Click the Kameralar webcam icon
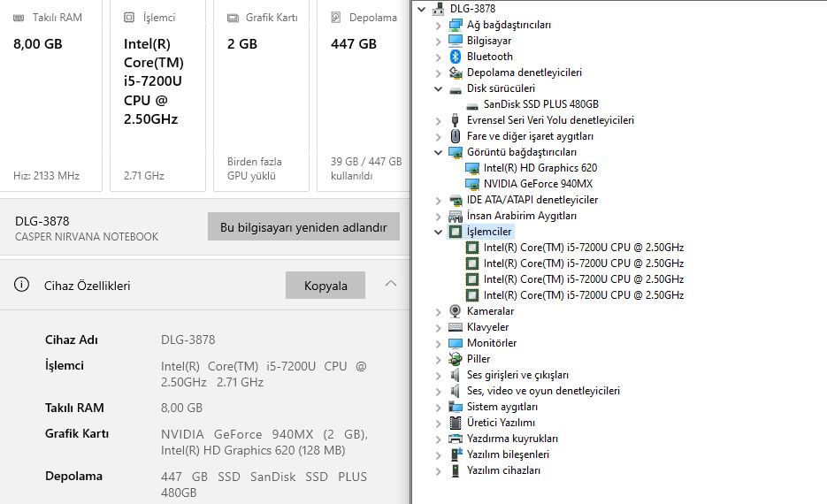 [x=456, y=311]
